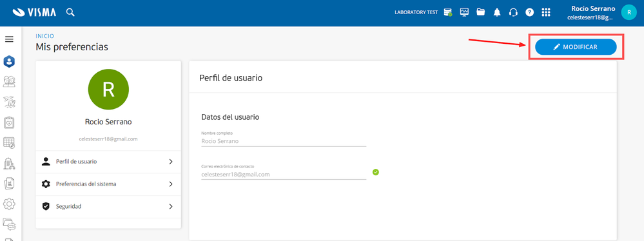The image size is (644, 241).
Task: Click the Nombre completo field
Action: (x=284, y=141)
